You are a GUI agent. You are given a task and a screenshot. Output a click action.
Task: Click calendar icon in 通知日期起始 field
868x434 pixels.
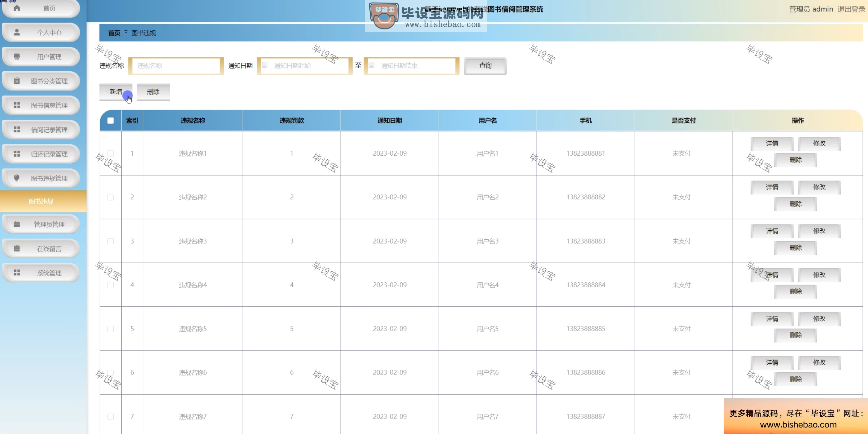(x=265, y=65)
